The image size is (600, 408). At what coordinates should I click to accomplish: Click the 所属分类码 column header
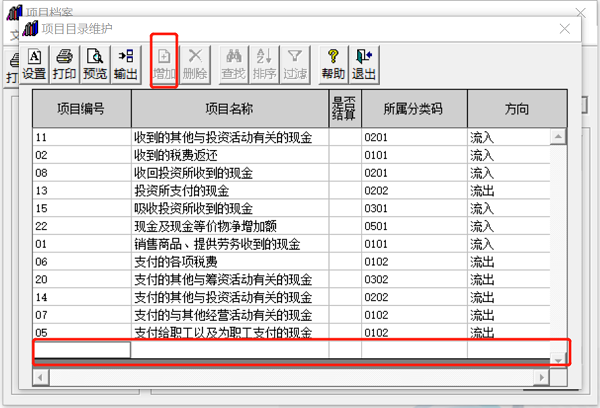(x=414, y=109)
